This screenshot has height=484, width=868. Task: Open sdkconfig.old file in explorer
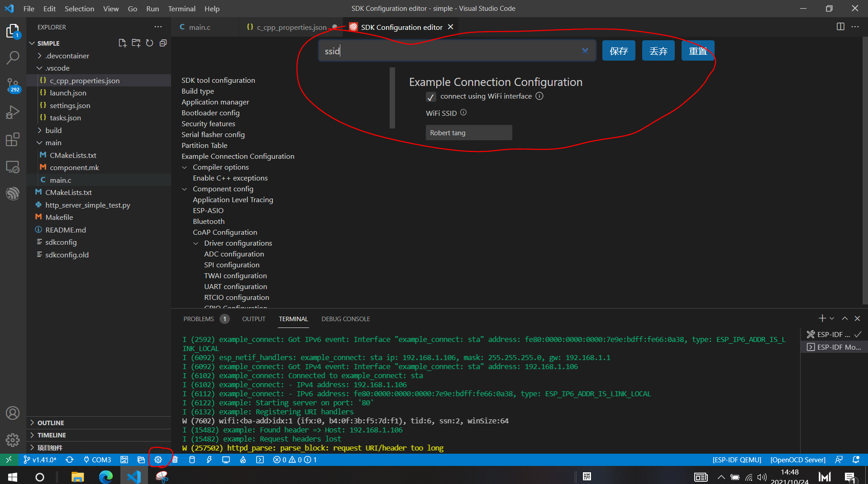[67, 255]
